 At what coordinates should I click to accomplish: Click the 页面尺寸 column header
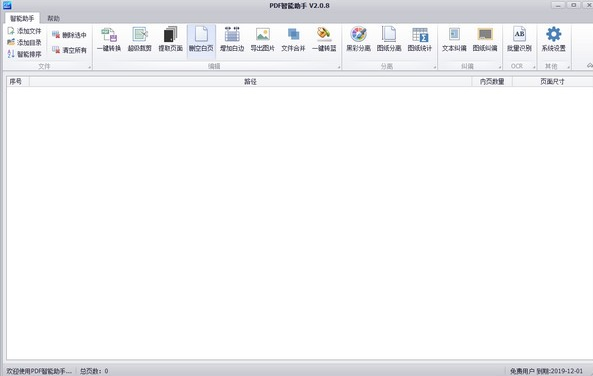[x=553, y=81]
